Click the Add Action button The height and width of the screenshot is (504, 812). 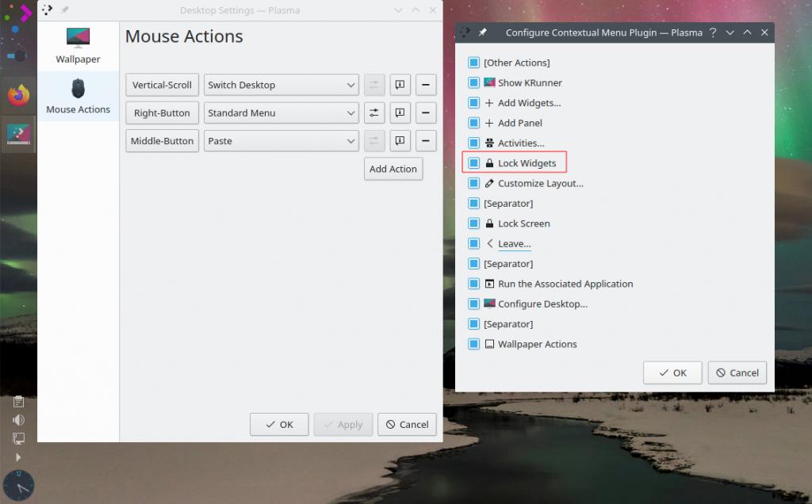pos(393,169)
